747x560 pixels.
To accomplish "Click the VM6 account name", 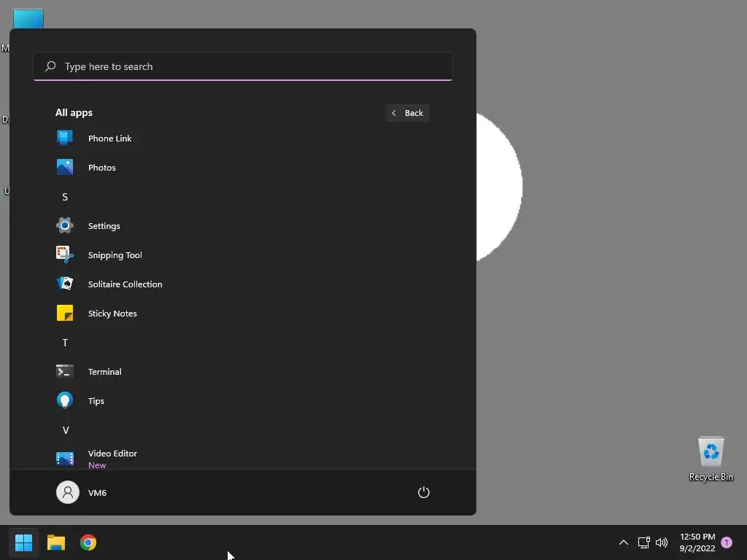I will (x=97, y=493).
